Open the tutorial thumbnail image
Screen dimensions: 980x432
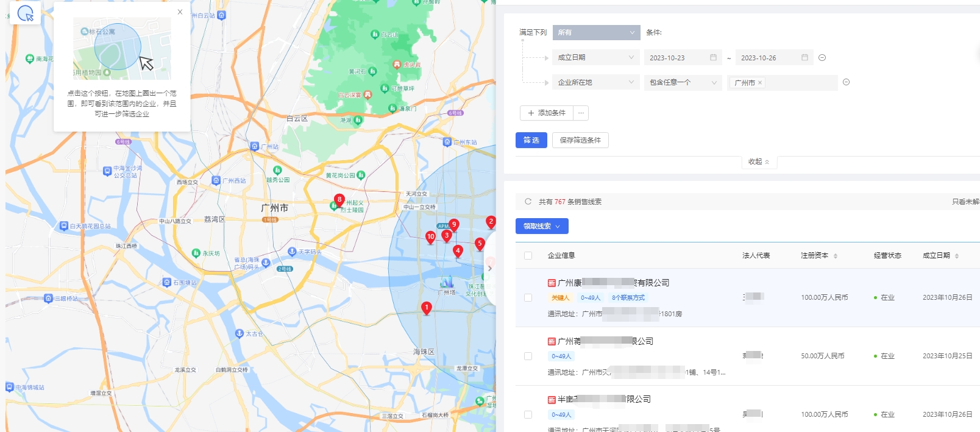[122, 49]
